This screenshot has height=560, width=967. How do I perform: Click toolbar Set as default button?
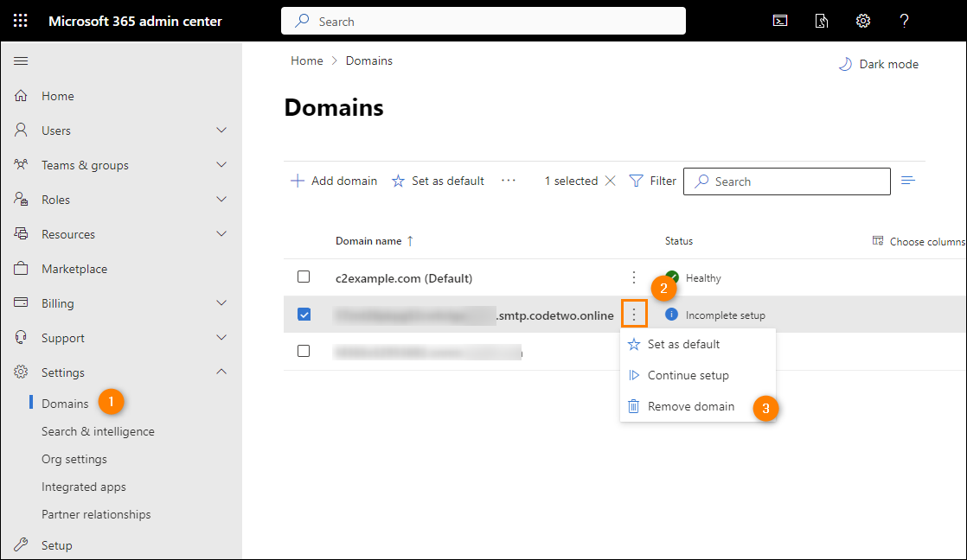pos(438,181)
